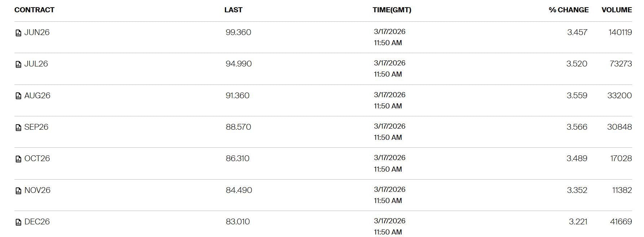The width and height of the screenshot is (644, 237).
Task: Open the AUG26 contract link
Action: pyautogui.click(x=37, y=96)
